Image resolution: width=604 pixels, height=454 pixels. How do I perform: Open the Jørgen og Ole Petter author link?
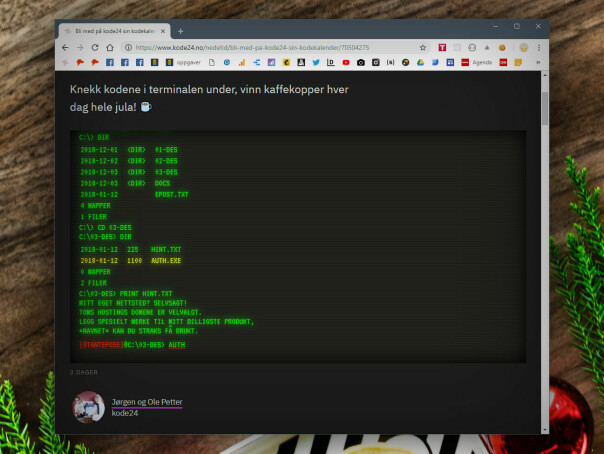coord(147,402)
